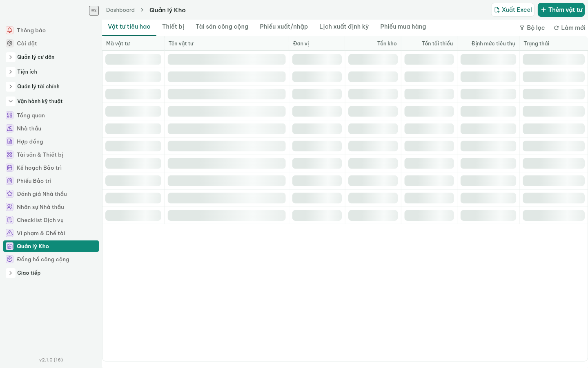588x368 pixels.
Task: Go to the Lịch xuất định kỳ tab
Action: (x=344, y=27)
